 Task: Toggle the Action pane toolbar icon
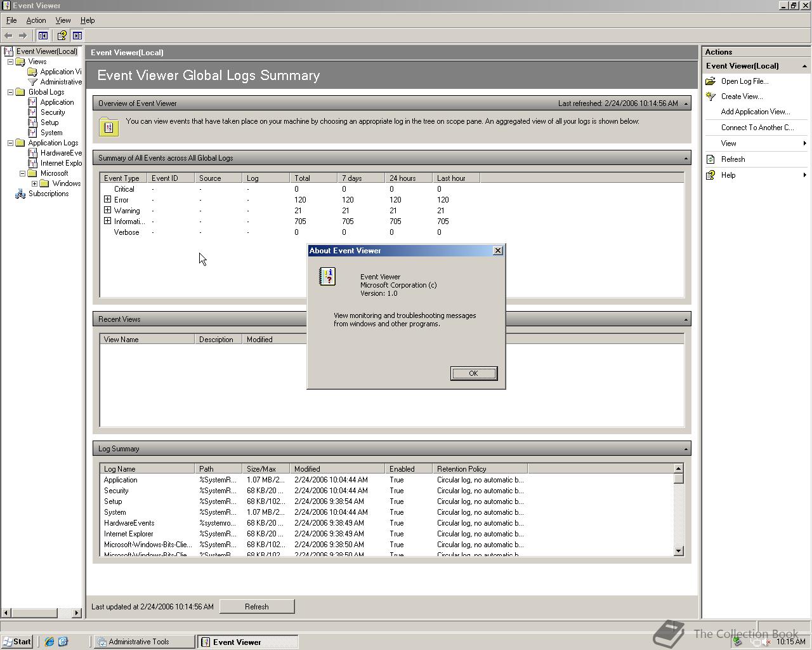click(x=77, y=36)
